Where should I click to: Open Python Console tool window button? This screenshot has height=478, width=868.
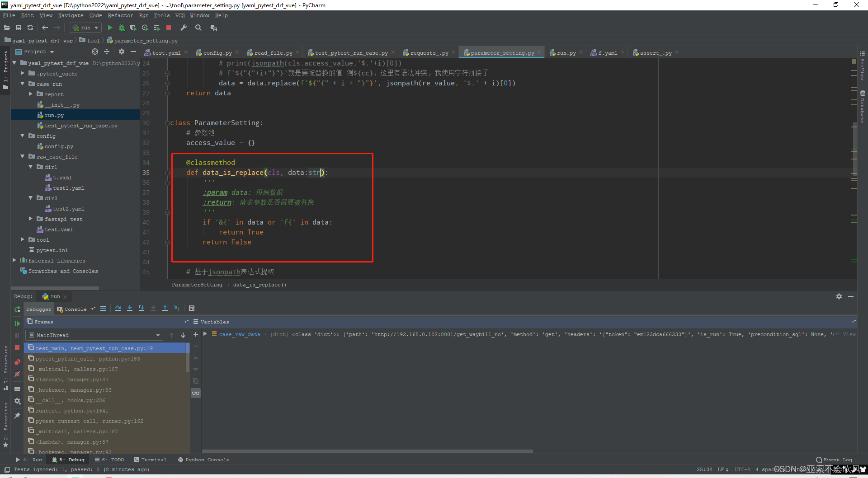203,459
